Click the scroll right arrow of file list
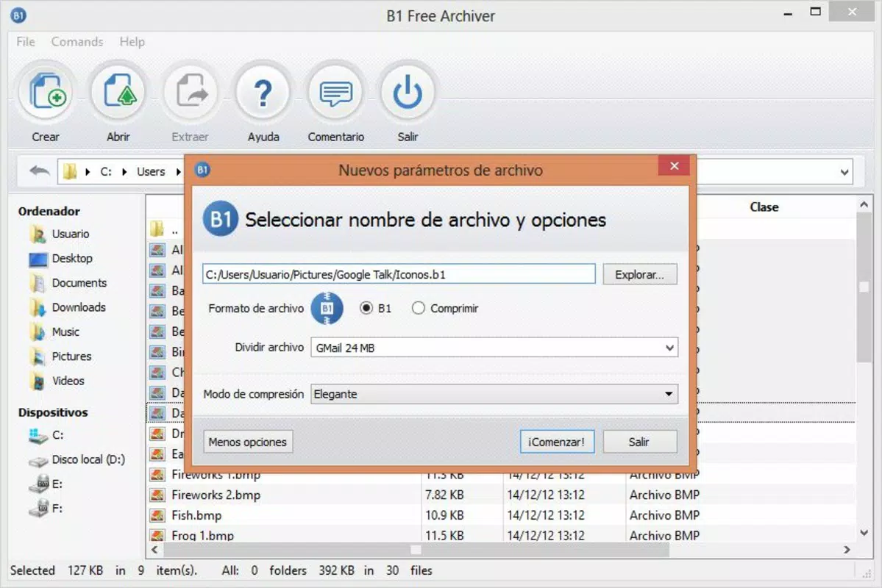 [847, 549]
